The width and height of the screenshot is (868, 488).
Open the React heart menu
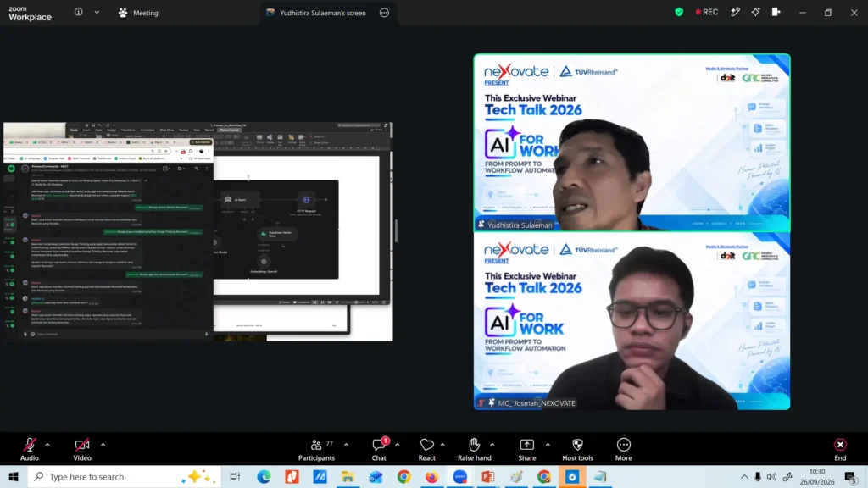[427, 449]
